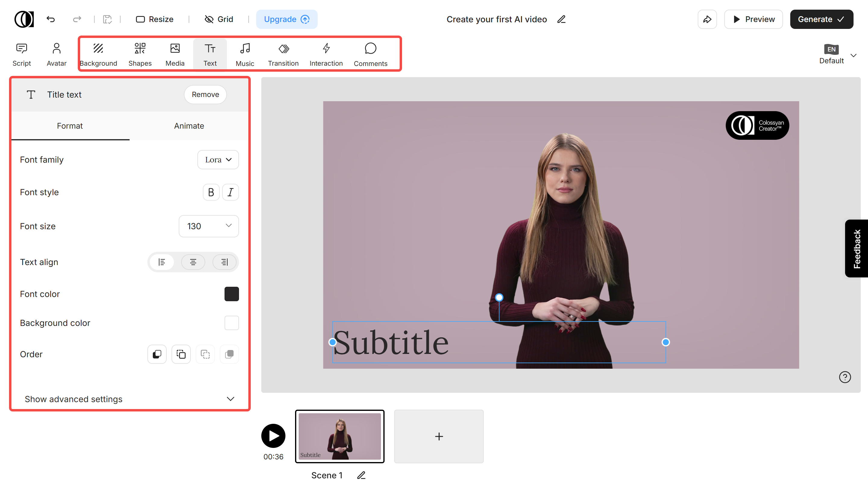Open the Font family dropdown
This screenshot has height=497, width=868.
[218, 159]
